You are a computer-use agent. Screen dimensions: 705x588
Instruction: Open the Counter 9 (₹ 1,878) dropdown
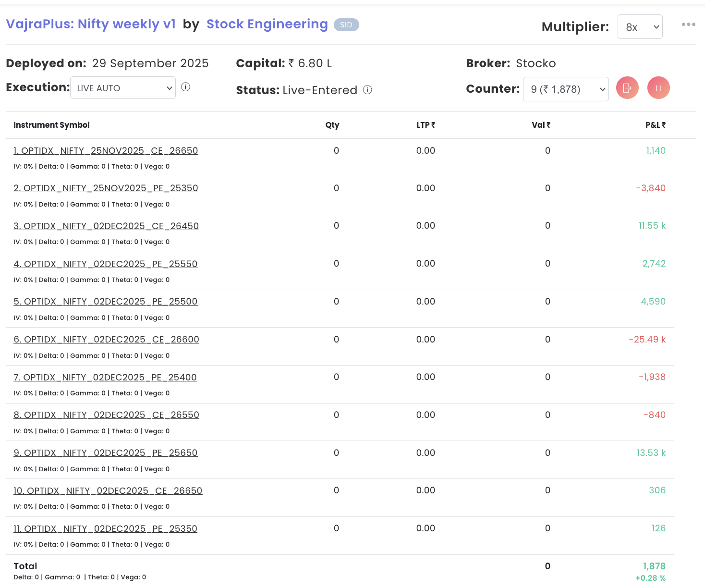pyautogui.click(x=566, y=89)
